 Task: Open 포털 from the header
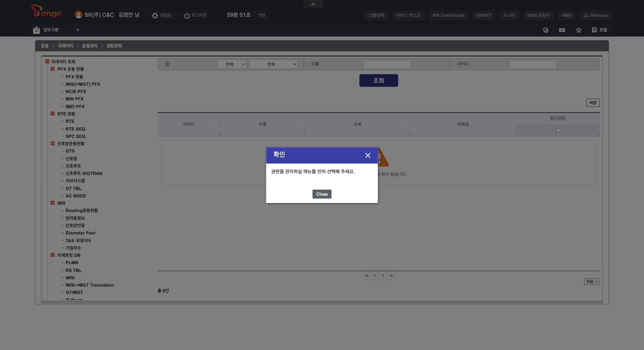(600, 30)
